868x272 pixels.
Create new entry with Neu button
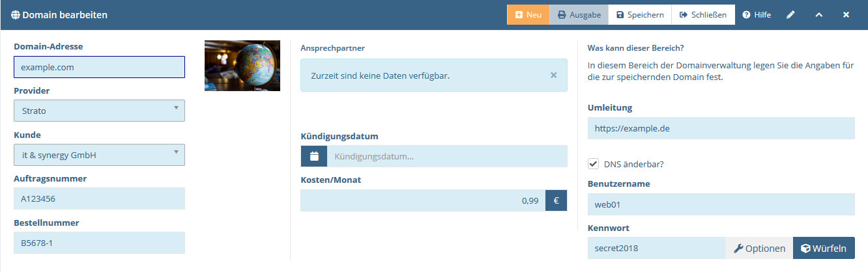(528, 14)
